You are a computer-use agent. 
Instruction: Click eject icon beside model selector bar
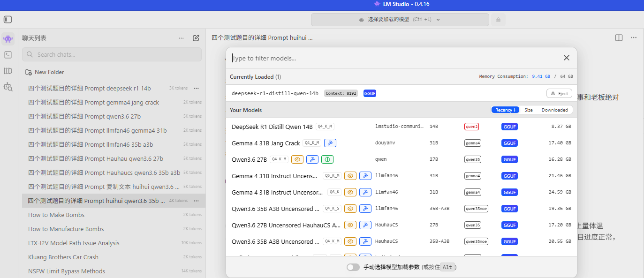498,20
